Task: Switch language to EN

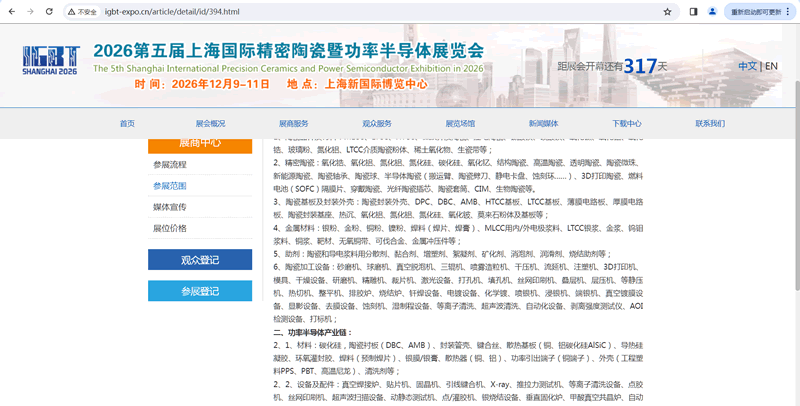Action: click(x=771, y=66)
